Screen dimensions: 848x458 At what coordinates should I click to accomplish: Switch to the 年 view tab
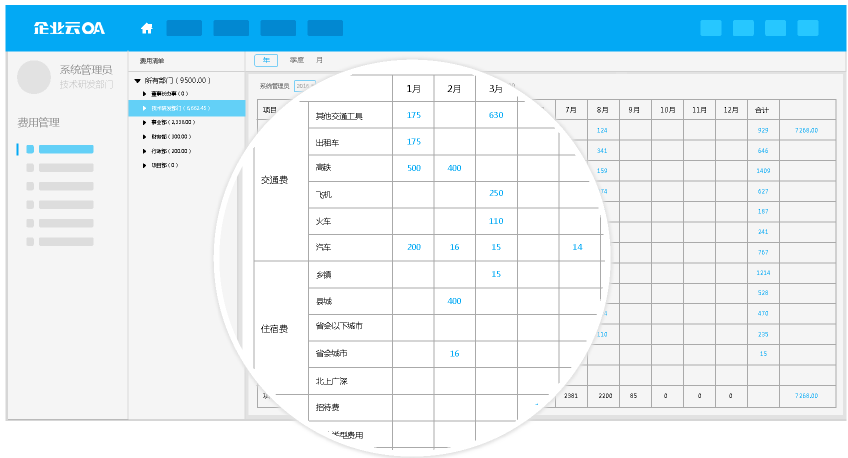point(265,60)
